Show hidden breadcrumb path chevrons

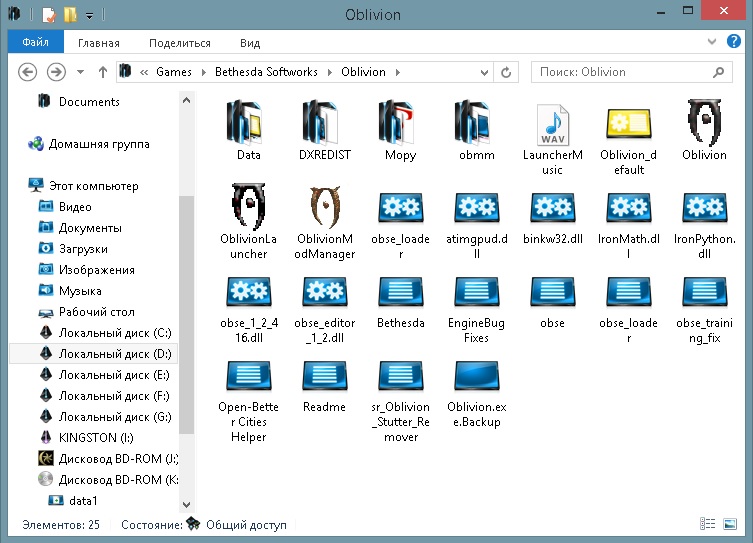[144, 72]
